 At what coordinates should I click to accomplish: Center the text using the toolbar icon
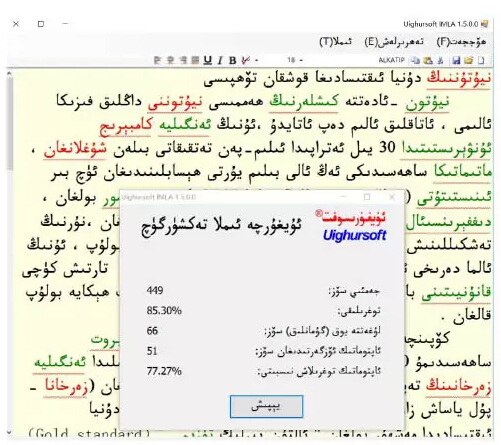point(170,60)
